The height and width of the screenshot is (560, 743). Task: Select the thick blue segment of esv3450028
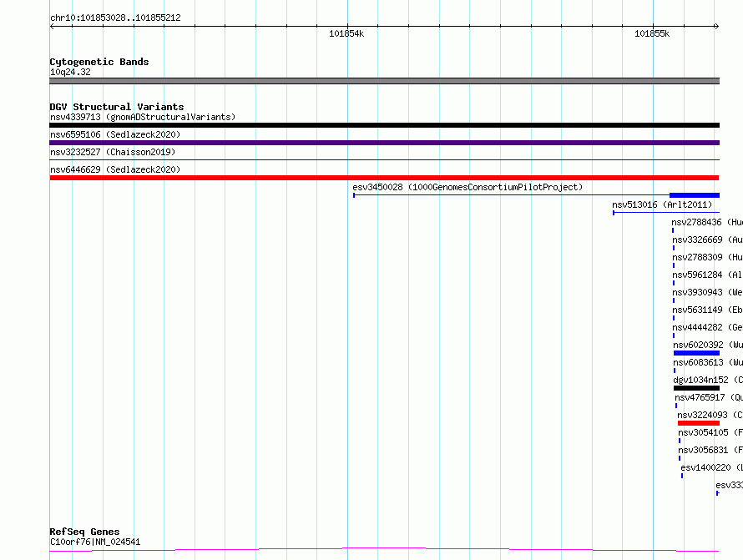click(x=695, y=195)
